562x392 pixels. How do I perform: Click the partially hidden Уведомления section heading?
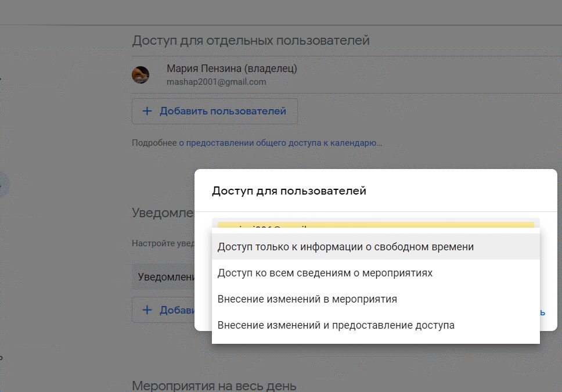pos(163,213)
